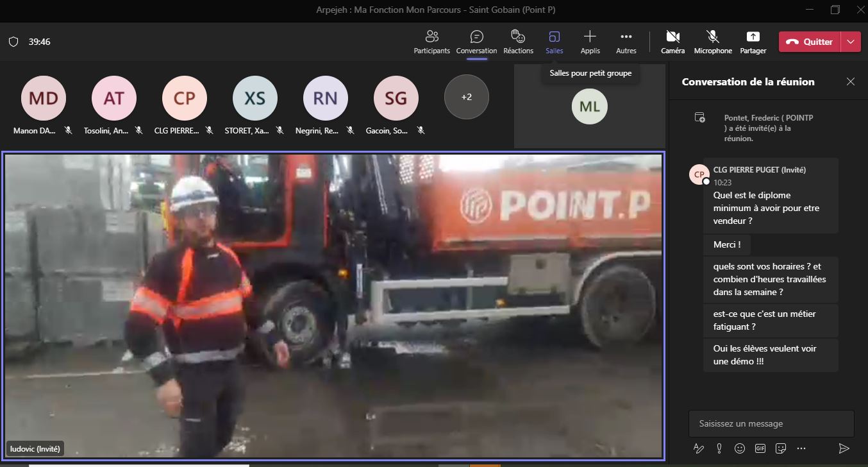Toggle the Conversation chat panel

pyautogui.click(x=476, y=42)
